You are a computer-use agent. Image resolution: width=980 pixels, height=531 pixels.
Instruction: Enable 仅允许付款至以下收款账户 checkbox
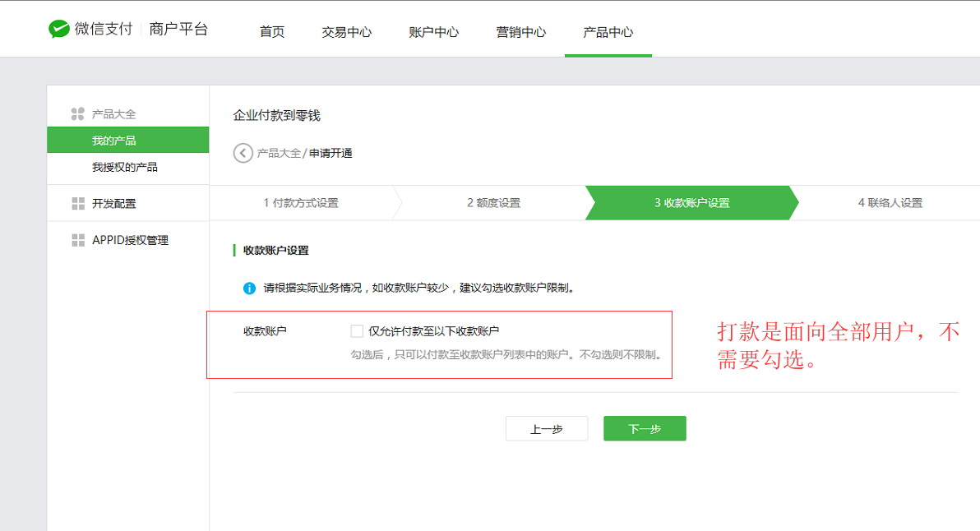click(x=357, y=331)
